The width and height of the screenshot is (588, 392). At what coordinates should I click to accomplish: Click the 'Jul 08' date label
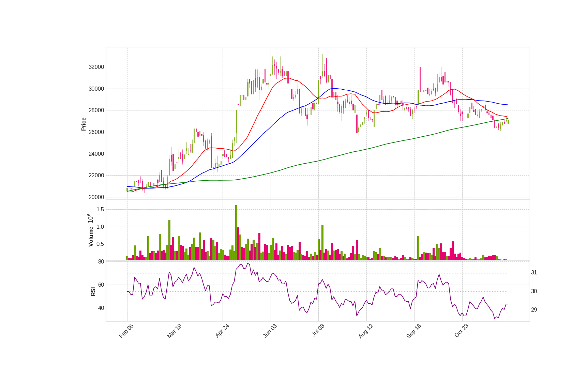tap(318, 331)
